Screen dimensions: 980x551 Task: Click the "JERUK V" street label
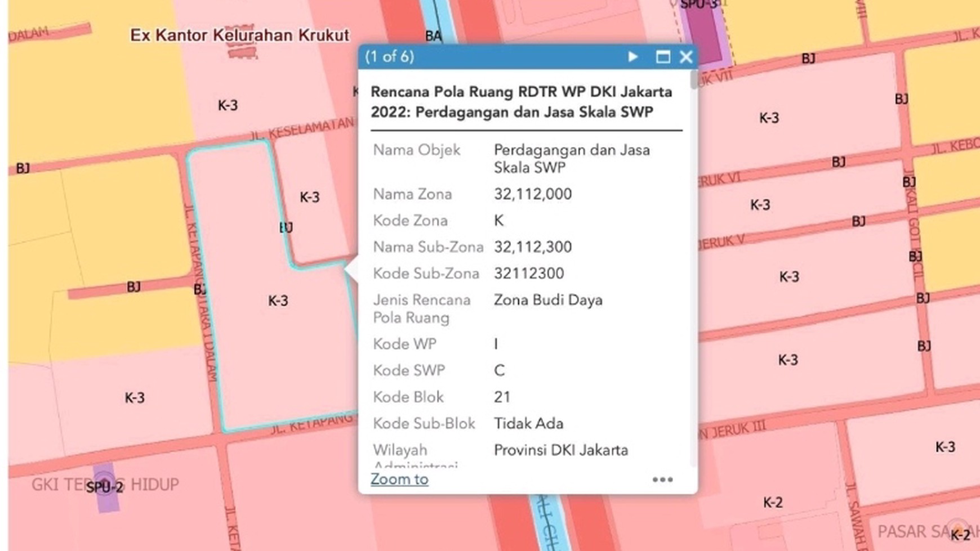click(721, 241)
